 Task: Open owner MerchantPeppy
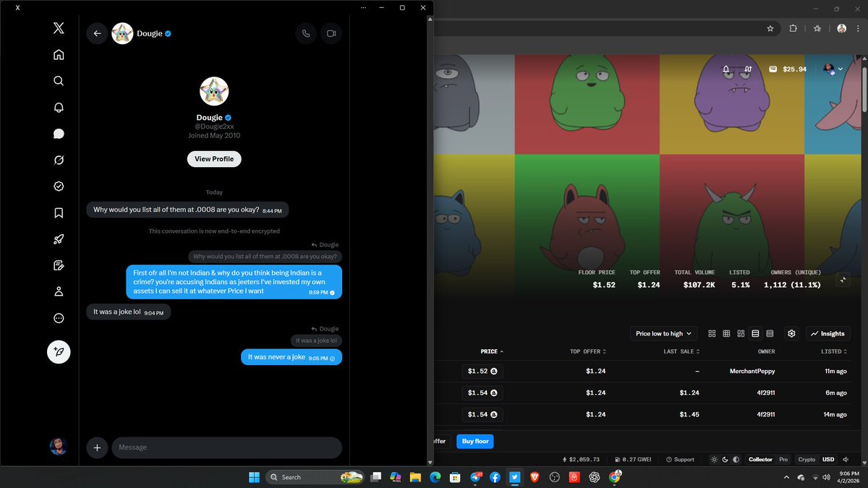tap(752, 372)
